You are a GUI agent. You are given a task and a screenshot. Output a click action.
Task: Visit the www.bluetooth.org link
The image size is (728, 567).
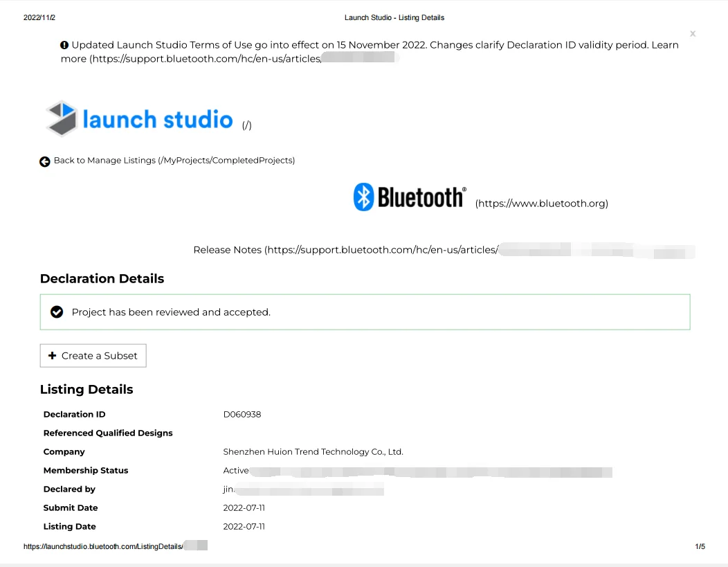[x=541, y=204]
